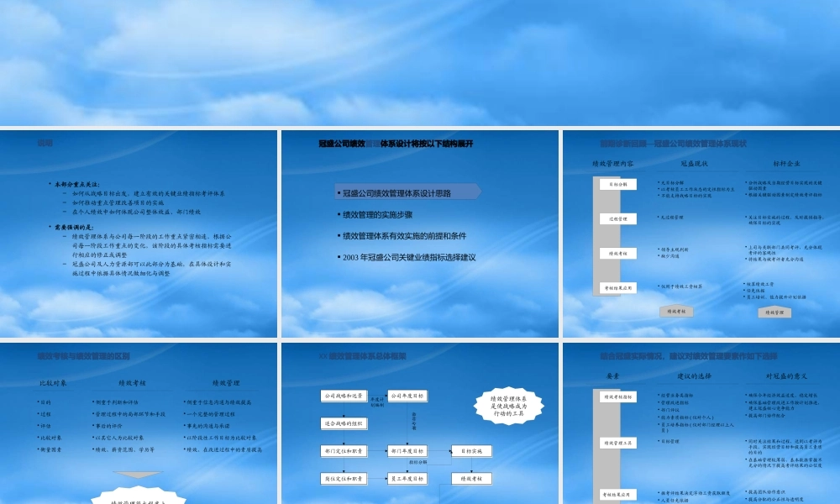
Task: Click the row label '评估'
Action: coord(45,426)
